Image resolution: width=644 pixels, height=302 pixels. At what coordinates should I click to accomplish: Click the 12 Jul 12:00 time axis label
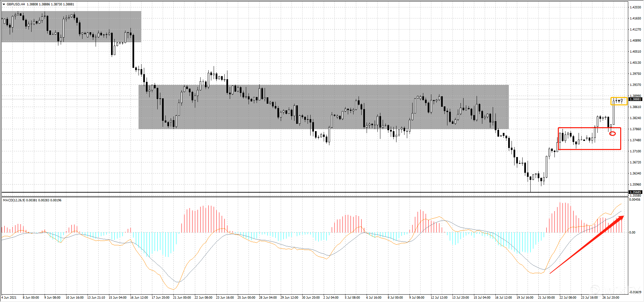point(439,298)
